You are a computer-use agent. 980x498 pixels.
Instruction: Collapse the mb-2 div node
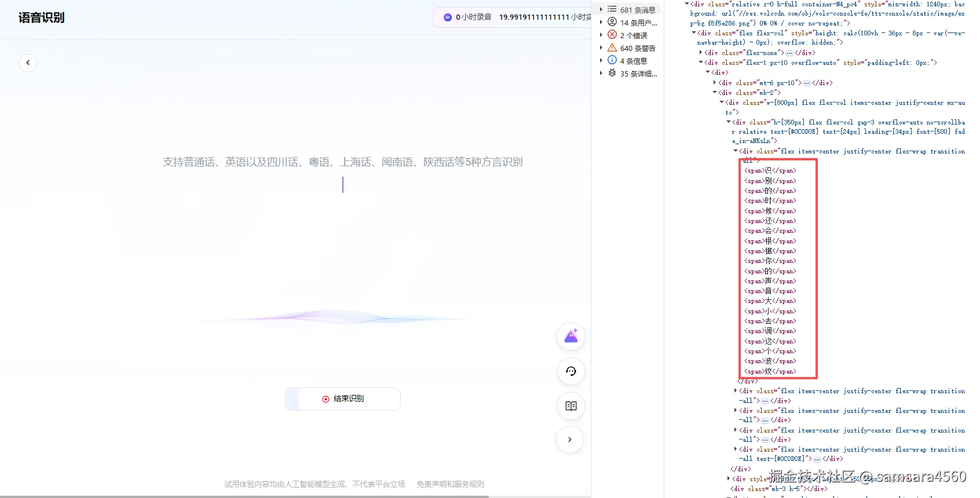click(x=715, y=93)
